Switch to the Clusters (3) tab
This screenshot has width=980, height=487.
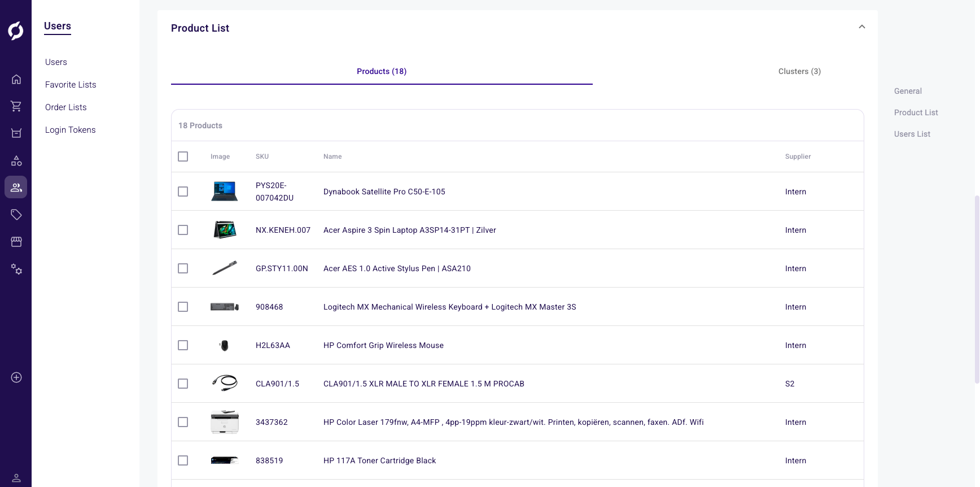(x=799, y=71)
